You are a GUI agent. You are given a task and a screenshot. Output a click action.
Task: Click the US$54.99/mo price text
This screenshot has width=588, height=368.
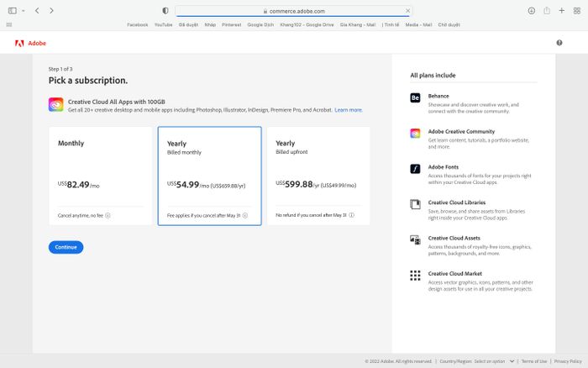tap(188, 185)
